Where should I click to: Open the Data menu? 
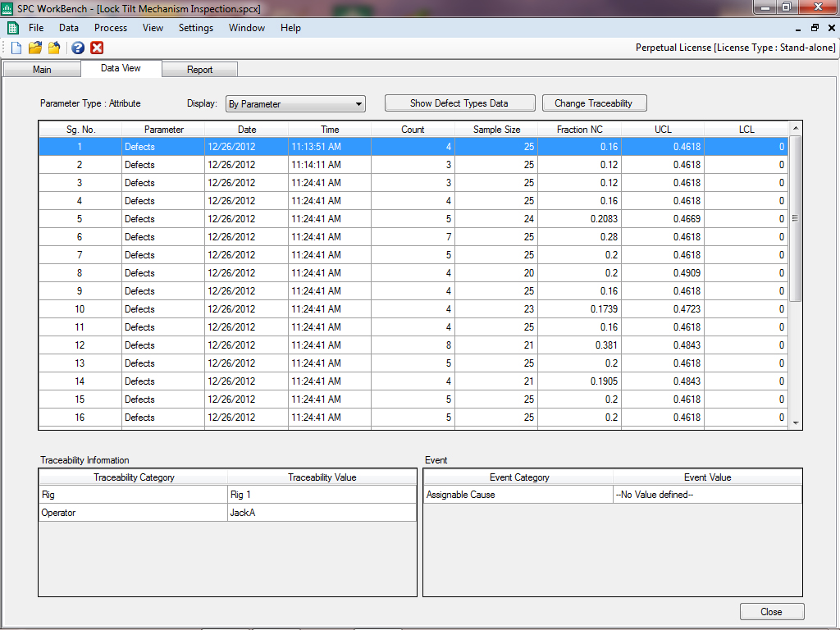(69, 28)
